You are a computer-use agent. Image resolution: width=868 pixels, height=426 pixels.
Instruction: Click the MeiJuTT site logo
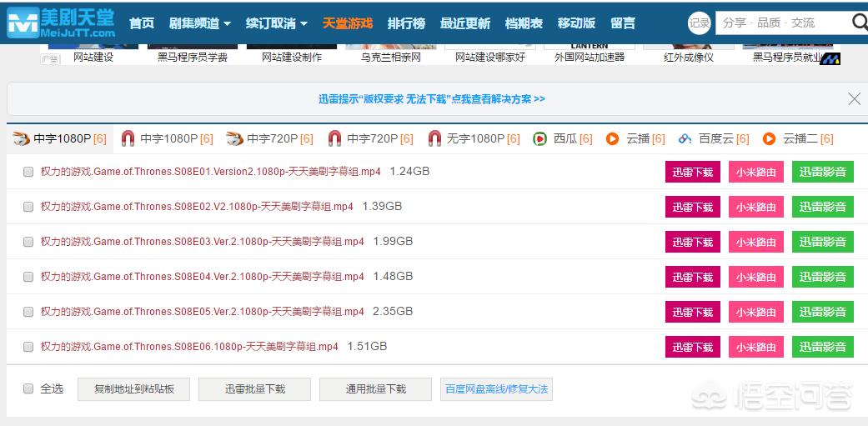61,23
